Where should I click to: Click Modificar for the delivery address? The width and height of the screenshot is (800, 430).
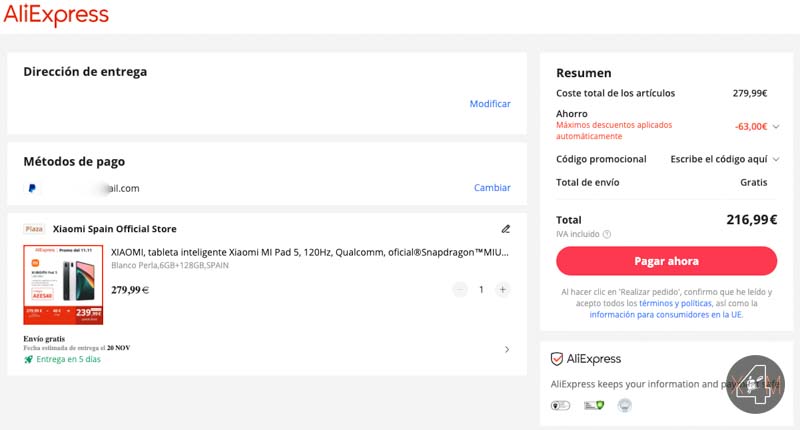click(x=490, y=104)
